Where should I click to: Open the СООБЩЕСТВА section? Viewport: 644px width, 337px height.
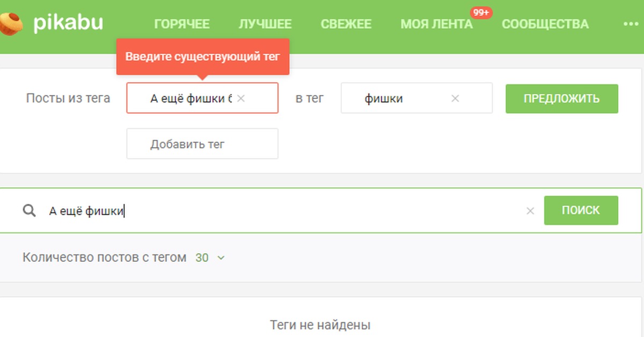[545, 24]
